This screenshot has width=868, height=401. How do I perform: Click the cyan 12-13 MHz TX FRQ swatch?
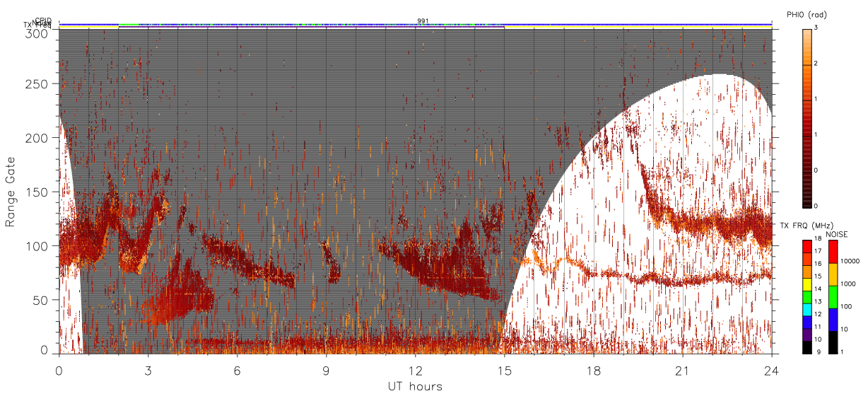pyautogui.click(x=807, y=309)
